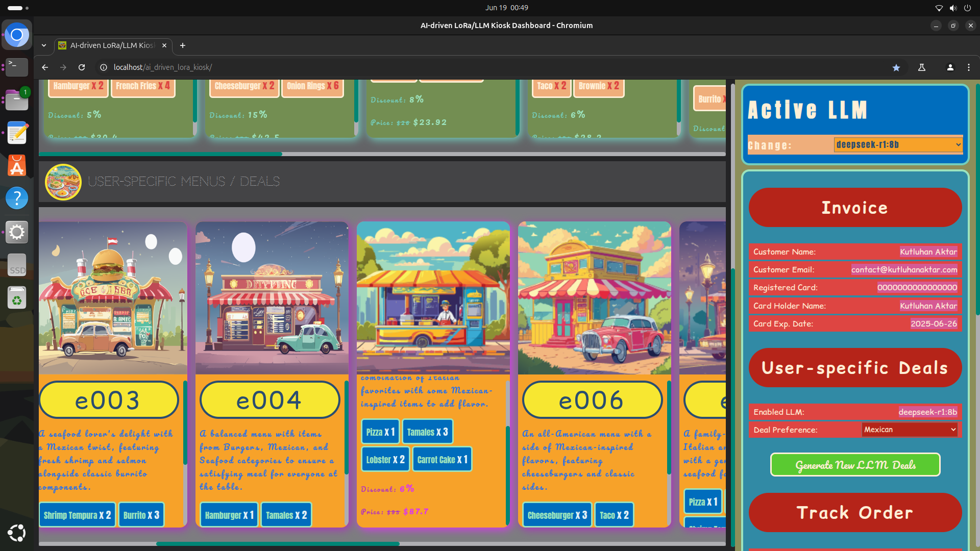The height and width of the screenshot is (551, 980).
Task: Open a new browser tab
Action: point(183,45)
